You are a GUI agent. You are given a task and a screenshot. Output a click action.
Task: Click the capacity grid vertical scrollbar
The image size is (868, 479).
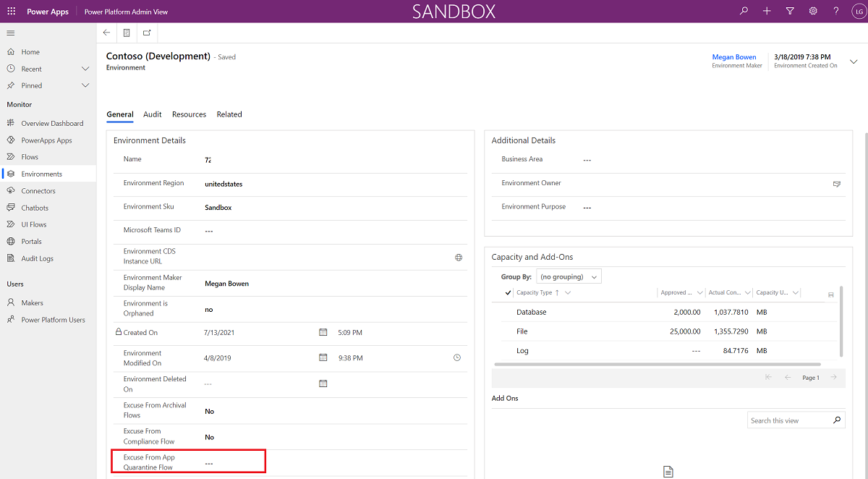click(x=841, y=321)
